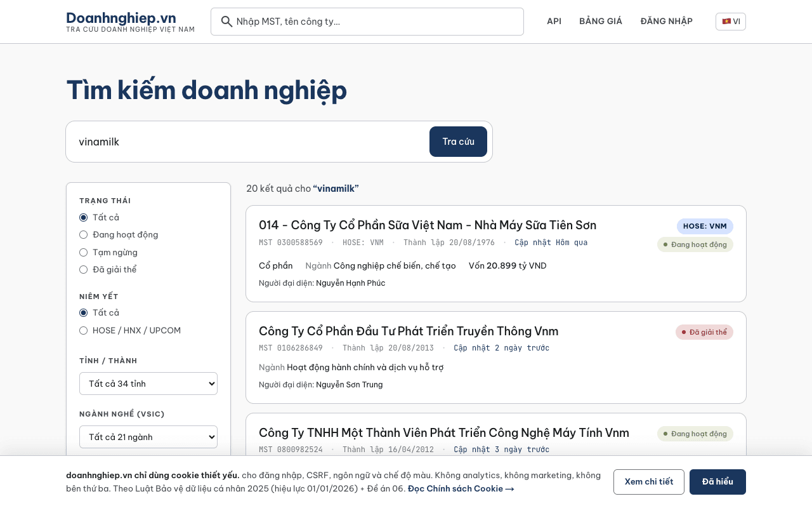Click MST 0800982524 text

pyautogui.click(x=291, y=450)
